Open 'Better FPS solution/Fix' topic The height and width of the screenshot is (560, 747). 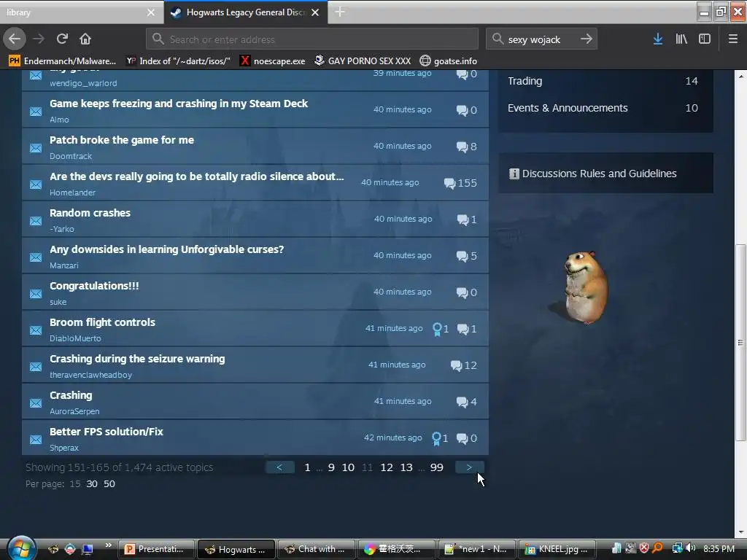pos(107,432)
